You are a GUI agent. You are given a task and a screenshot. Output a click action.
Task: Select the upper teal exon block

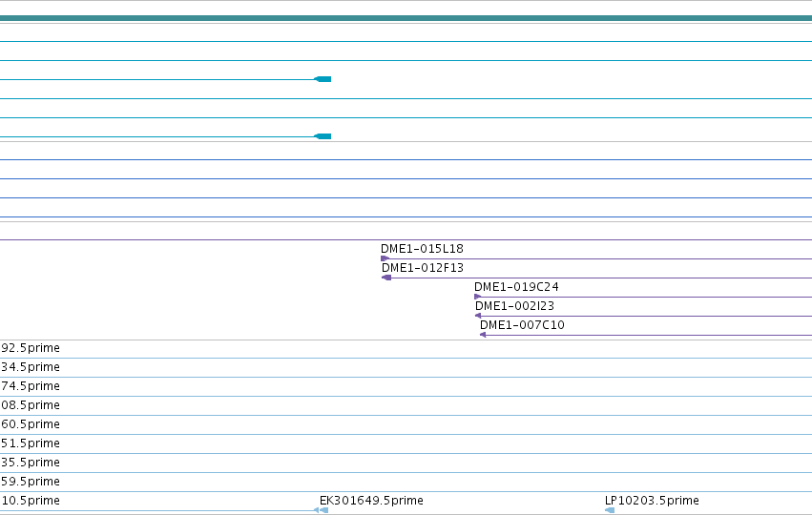pos(323,79)
